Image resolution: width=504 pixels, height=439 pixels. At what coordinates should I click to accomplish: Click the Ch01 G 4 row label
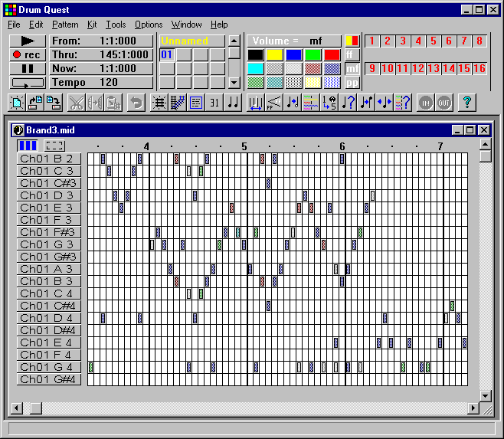(x=46, y=367)
